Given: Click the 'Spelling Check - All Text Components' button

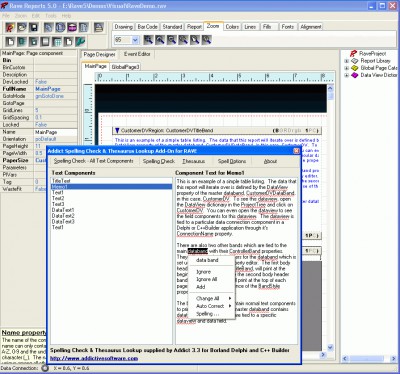Looking at the screenshot, I should [x=94, y=161].
